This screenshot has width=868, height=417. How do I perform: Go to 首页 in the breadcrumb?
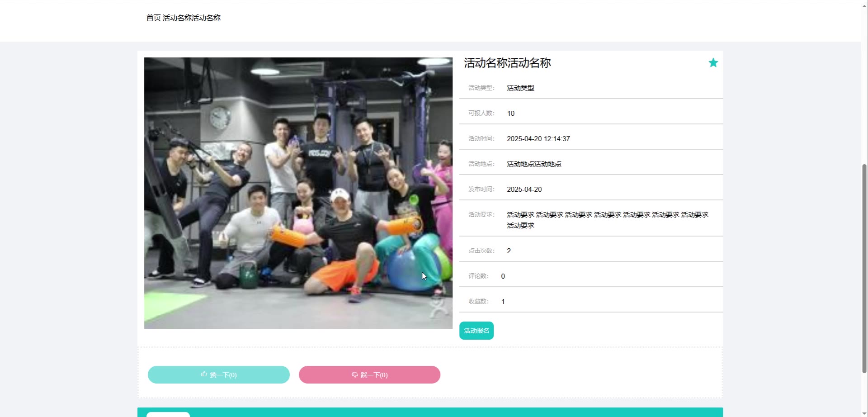[x=153, y=18]
